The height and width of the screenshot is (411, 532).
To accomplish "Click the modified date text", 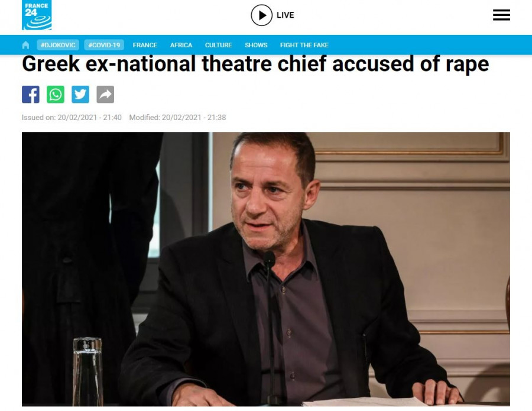I will 177,118.
